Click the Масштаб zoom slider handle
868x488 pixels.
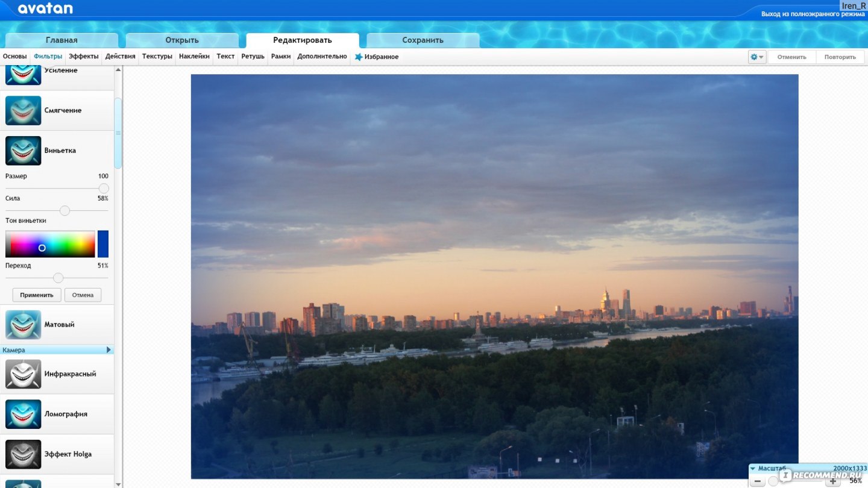(773, 481)
